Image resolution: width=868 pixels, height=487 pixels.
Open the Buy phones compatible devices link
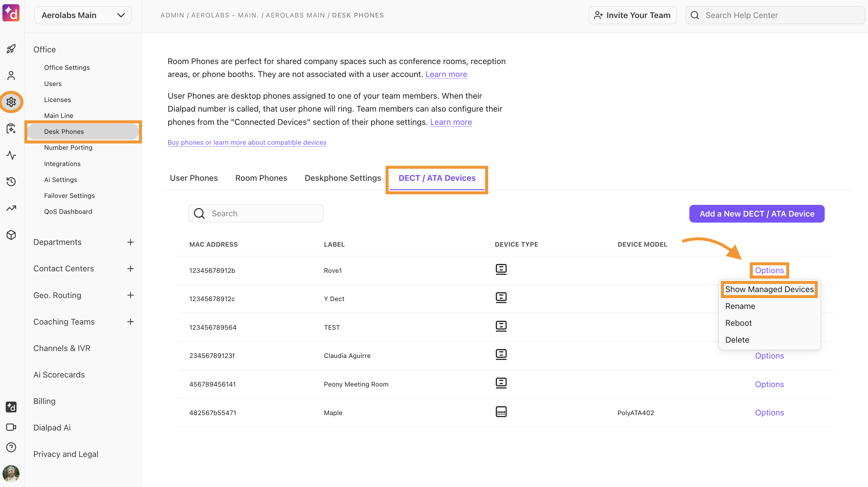point(247,142)
